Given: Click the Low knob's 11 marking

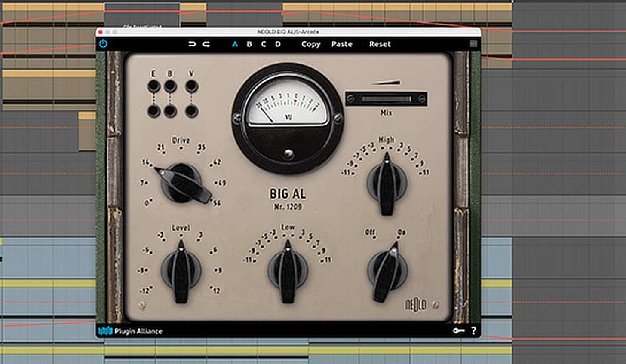Looking at the screenshot, I should pos(328,260).
